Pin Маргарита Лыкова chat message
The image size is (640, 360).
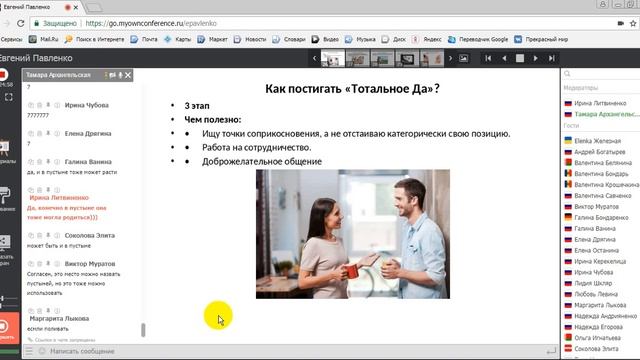pyautogui.click(x=48, y=311)
